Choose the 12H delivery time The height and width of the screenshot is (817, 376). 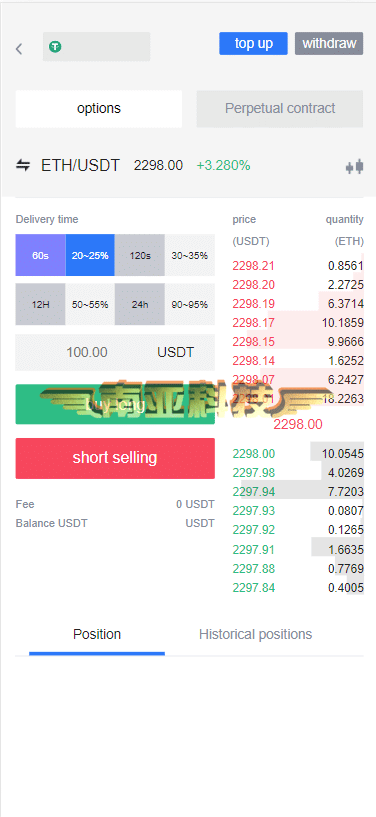tap(40, 304)
